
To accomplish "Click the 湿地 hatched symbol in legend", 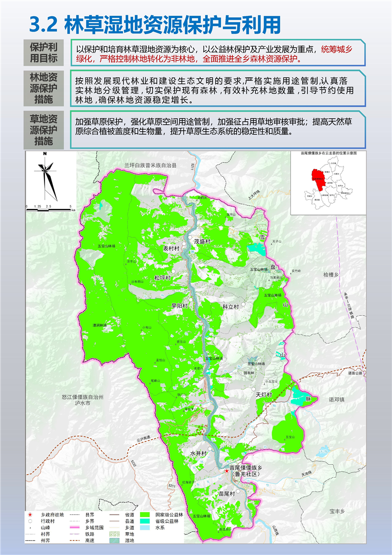I will pos(115,541).
